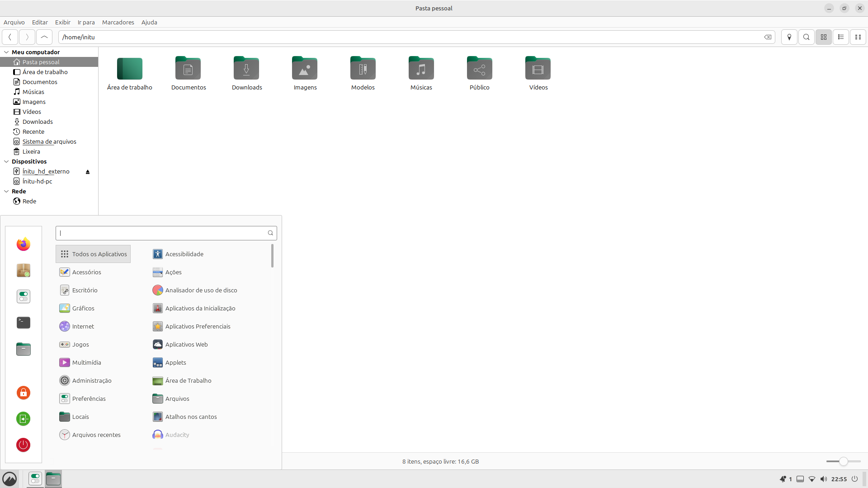The image size is (868, 488).
Task: Click the application menu search box
Action: point(166,233)
